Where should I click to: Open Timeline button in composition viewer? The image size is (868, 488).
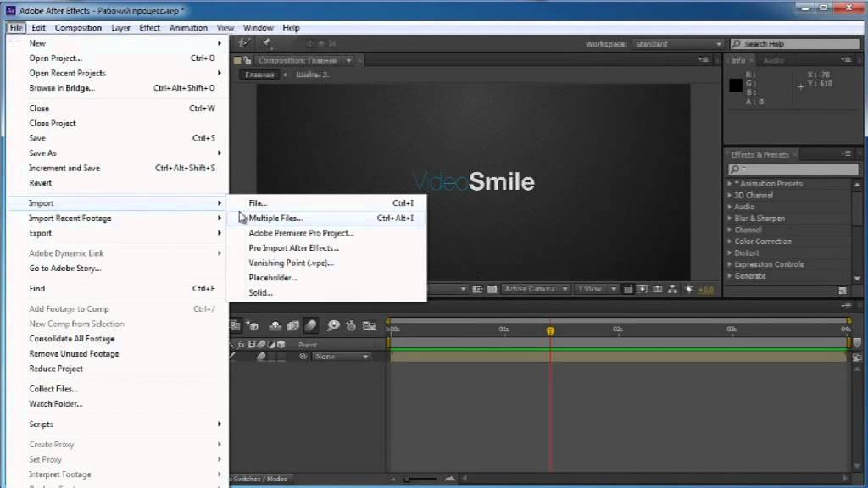658,290
